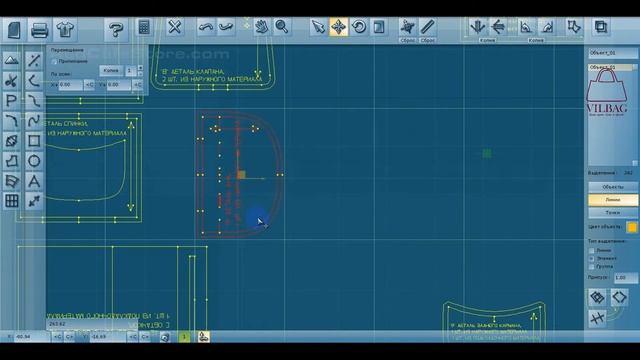This screenshot has height=360, width=640.
Task: Open help with the question mark icon
Action: (x=116, y=30)
